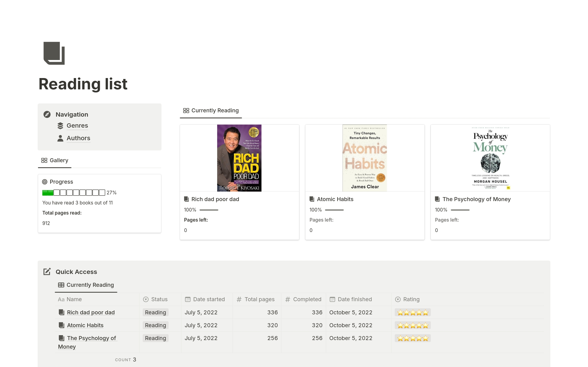Select the Currently Reading table tab
588x367 pixels.
[x=86, y=285]
